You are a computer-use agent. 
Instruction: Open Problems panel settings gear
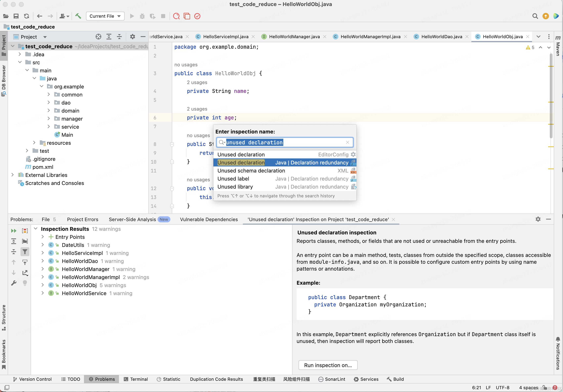tap(538, 219)
